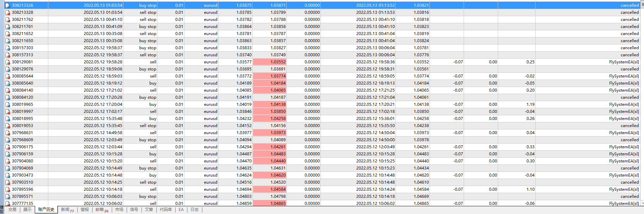Click the order icon for ticket 308084120
The image size is (644, 214).
[x=7, y=97]
